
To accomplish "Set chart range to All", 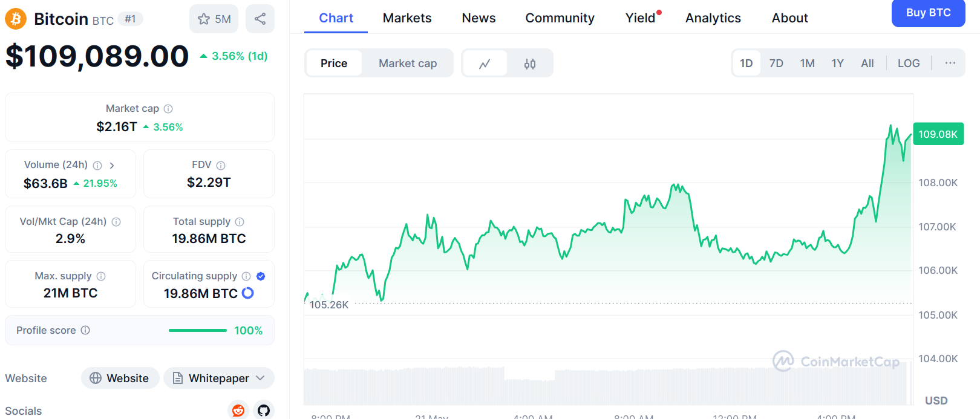I will click(867, 63).
